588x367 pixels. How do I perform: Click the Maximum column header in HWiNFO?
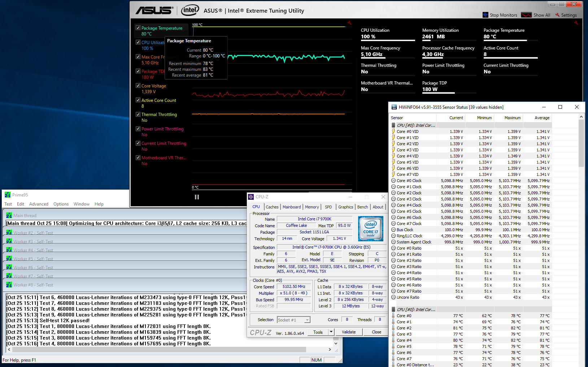coord(508,118)
